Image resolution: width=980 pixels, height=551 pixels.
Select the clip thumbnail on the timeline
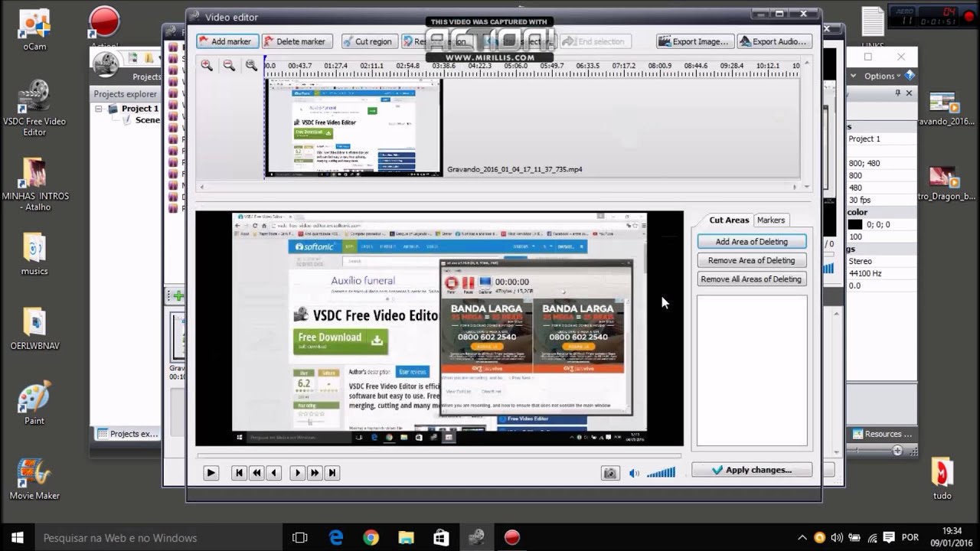click(x=354, y=128)
